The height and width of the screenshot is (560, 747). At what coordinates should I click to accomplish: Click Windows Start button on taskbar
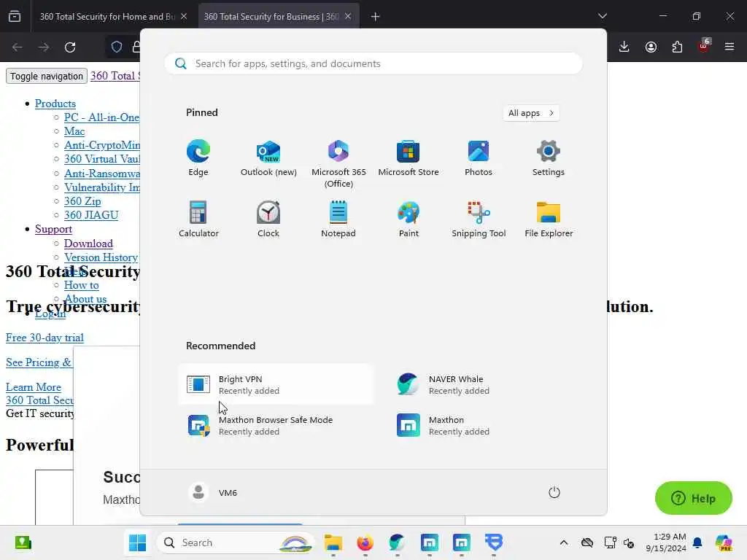click(x=138, y=542)
